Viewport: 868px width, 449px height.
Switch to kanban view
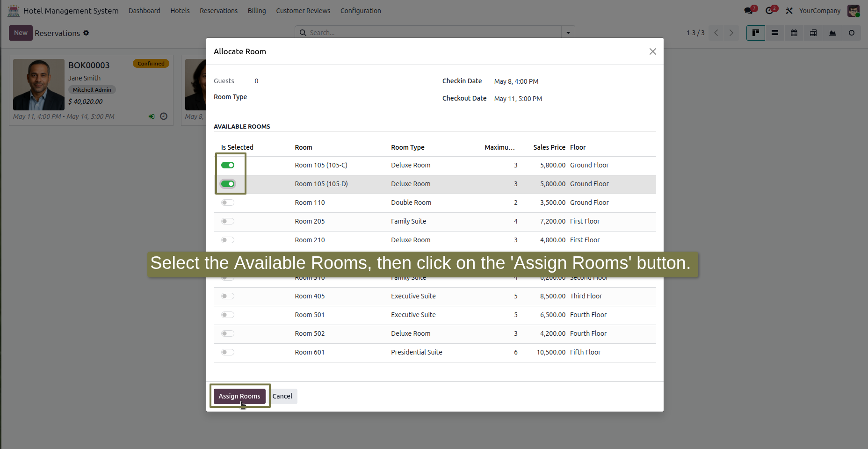coord(756,33)
